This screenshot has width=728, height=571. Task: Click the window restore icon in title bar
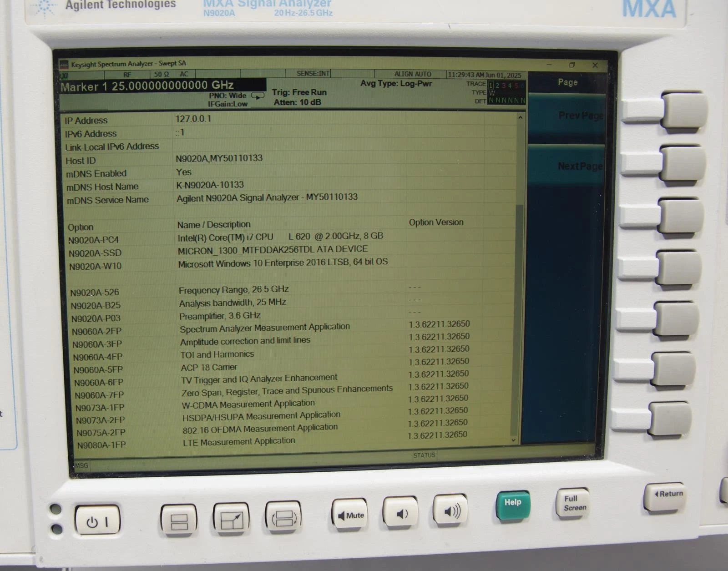572,65
